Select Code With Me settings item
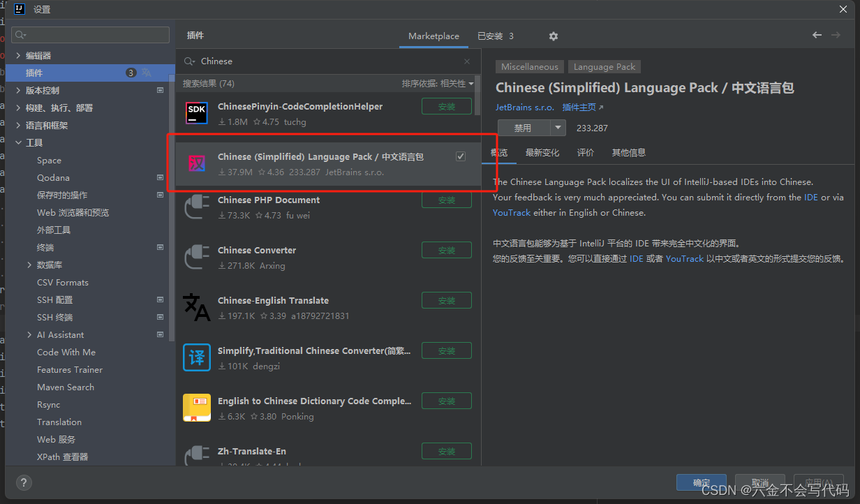Image resolution: width=860 pixels, height=504 pixels. coord(66,352)
